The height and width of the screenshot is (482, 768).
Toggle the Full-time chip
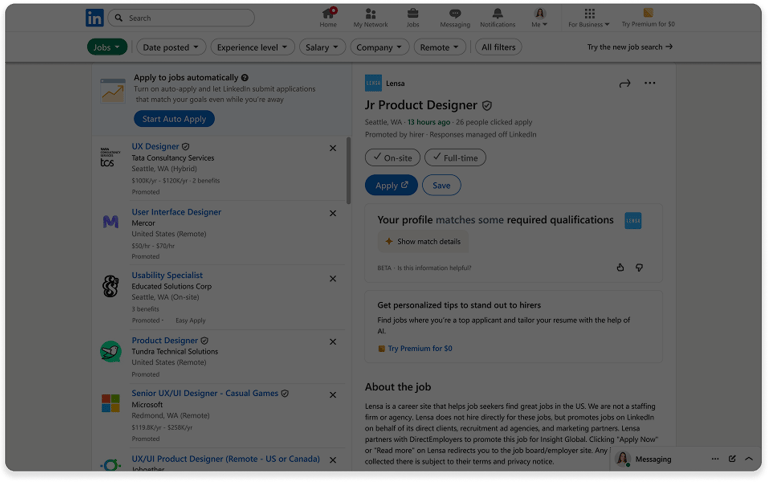[x=455, y=158]
